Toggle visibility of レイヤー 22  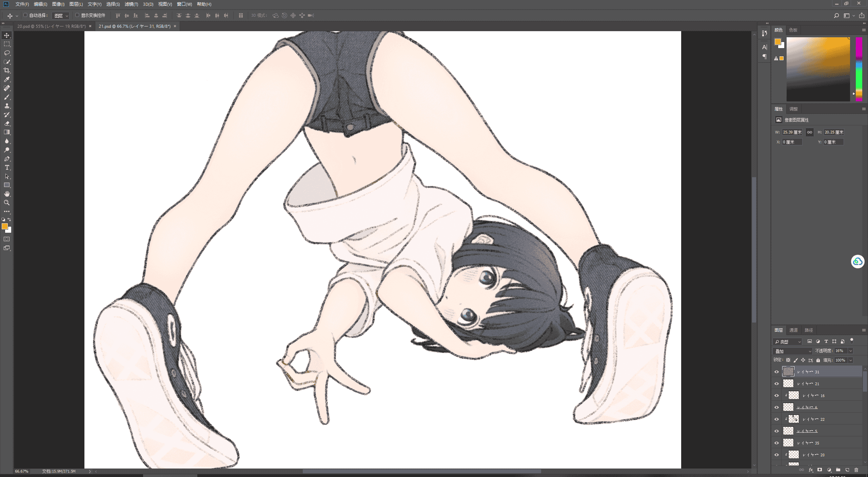776,419
